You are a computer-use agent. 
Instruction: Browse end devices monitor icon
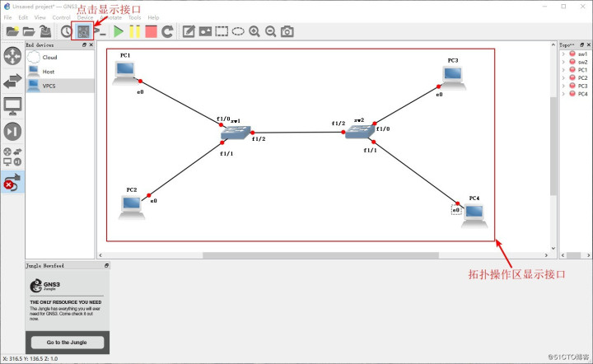(x=12, y=106)
